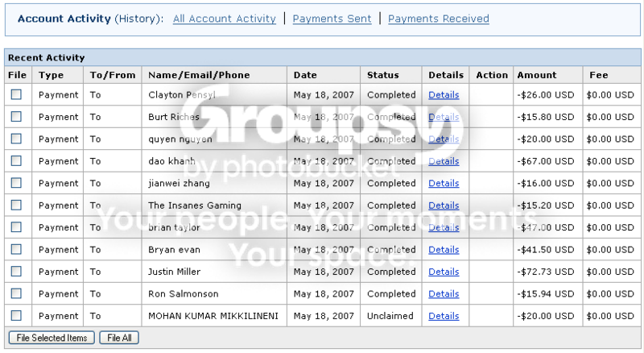
Task: Click the Status column header
Action: click(383, 75)
